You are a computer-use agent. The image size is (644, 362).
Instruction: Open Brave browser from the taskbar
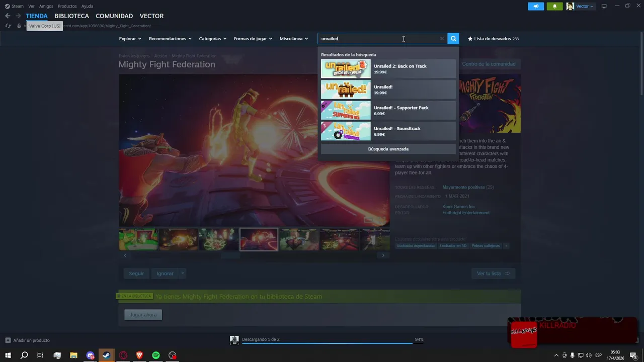tap(139, 355)
